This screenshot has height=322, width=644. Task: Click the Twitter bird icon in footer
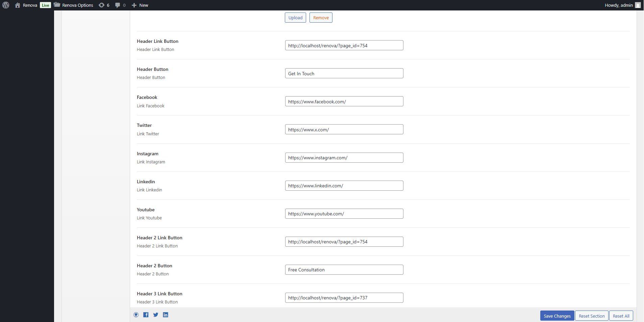coord(156,315)
